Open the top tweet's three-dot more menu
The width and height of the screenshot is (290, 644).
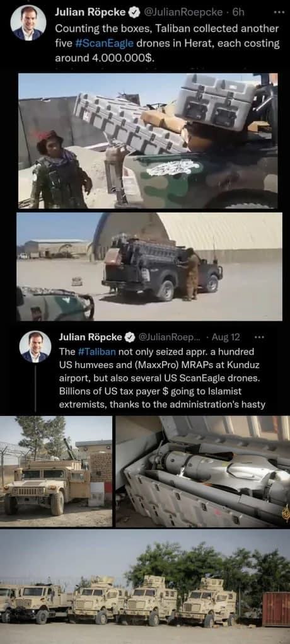click(279, 13)
